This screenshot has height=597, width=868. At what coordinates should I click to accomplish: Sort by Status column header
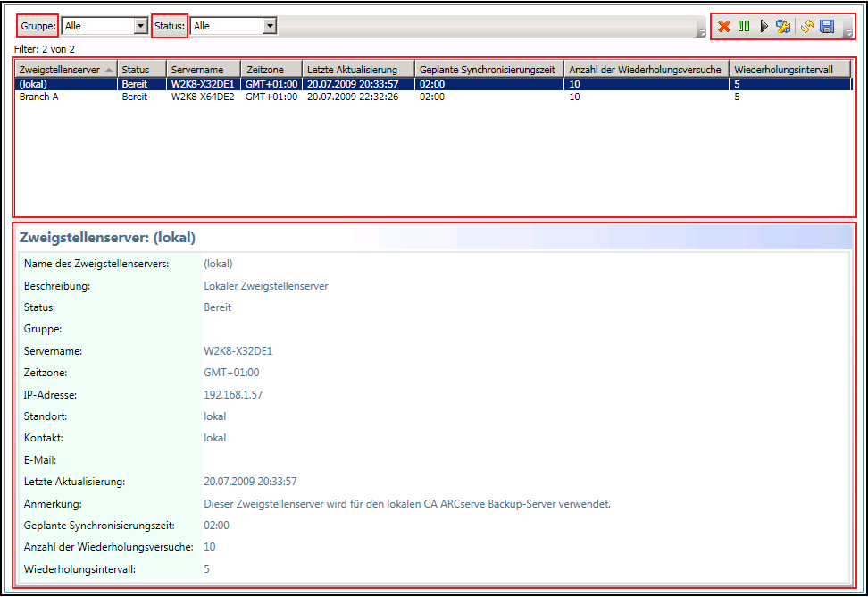[142, 69]
